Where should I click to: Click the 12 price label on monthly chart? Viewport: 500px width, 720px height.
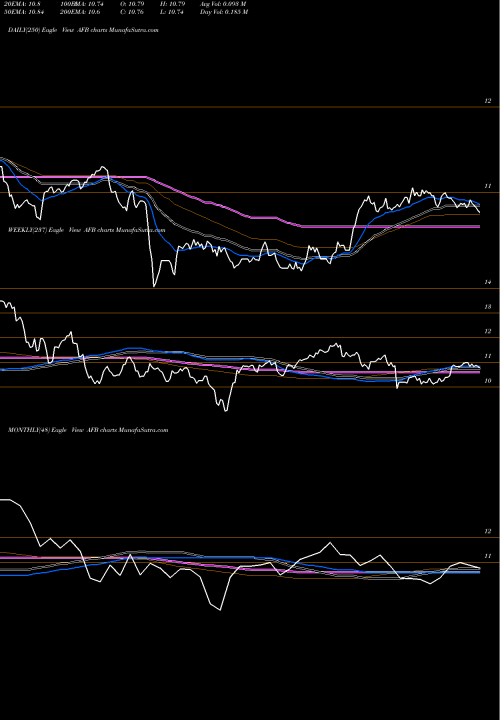[x=488, y=531]
